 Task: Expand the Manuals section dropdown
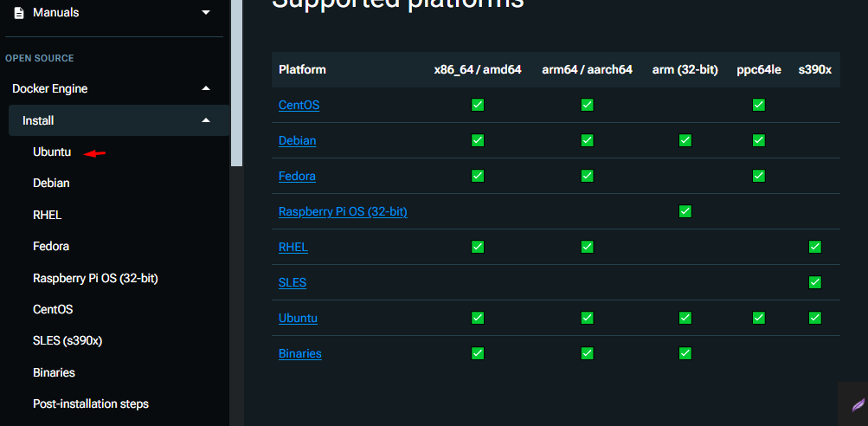(205, 13)
